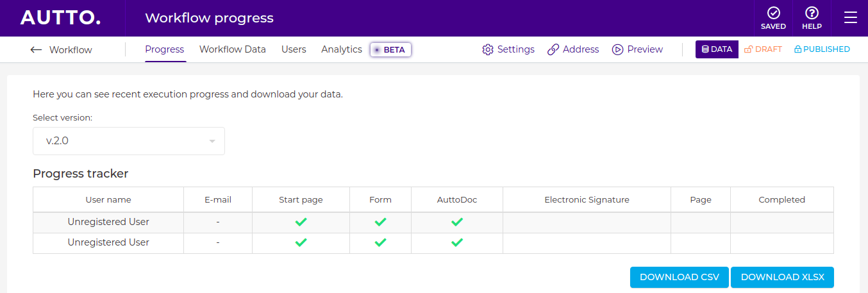Screen dimensions: 868x293
Task: Click the dropdown arrow beside v.2.0
Action: pos(212,142)
